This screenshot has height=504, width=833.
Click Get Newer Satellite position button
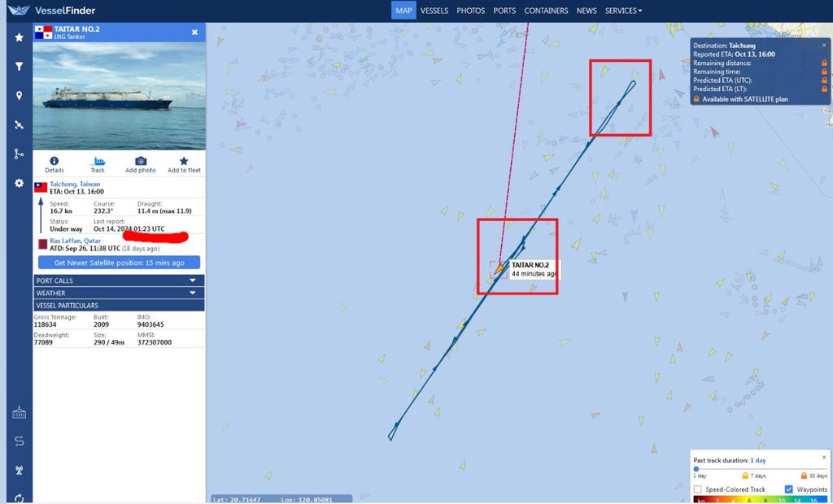click(x=119, y=263)
